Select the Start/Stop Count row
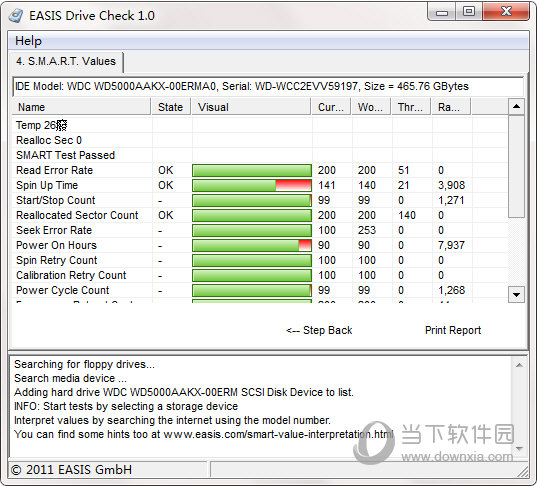Viewport: 538px width, 486px height. pyautogui.click(x=260, y=200)
